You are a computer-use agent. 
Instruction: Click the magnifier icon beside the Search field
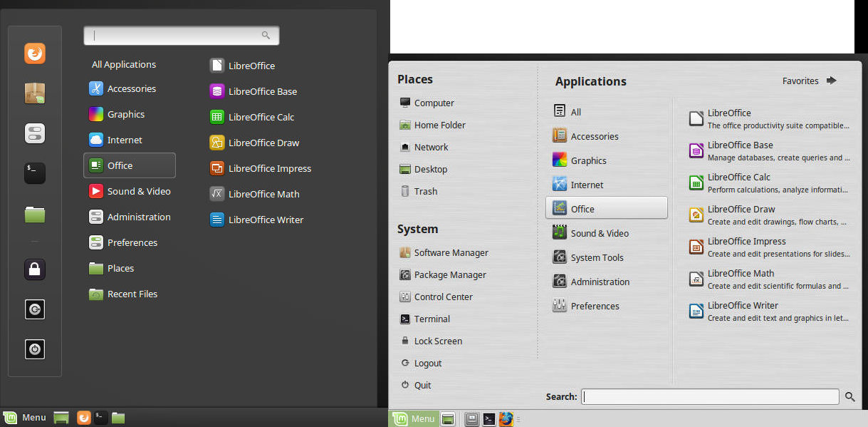[850, 397]
